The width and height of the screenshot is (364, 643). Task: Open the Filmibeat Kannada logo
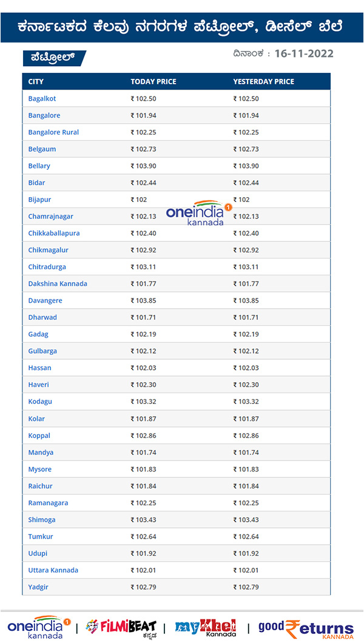coord(121,627)
